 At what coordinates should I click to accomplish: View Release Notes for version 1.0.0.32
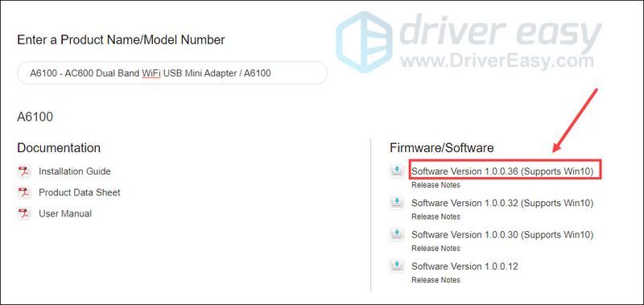coord(436,216)
